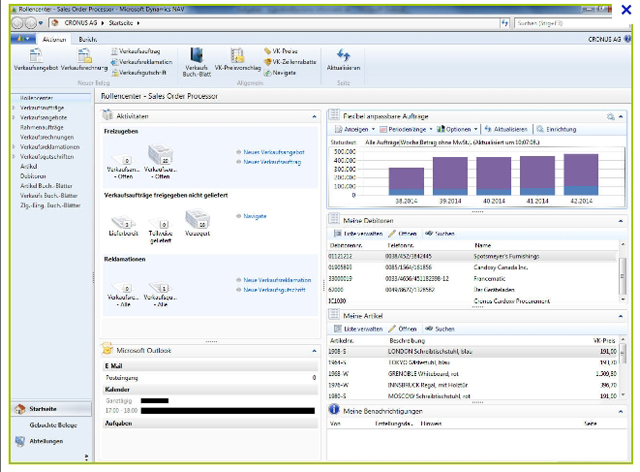Click the Navigate link in Aktivitäten
The width and height of the screenshot is (640, 472).
point(255,216)
